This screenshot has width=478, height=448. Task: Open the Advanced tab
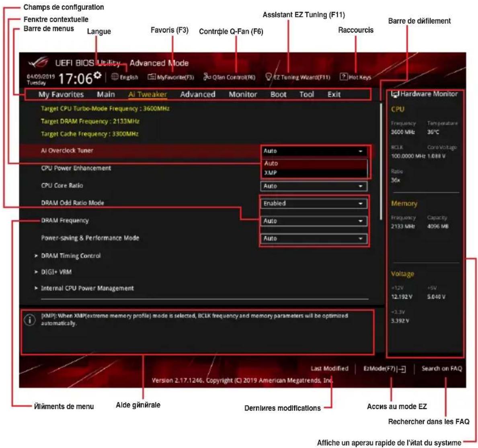197,94
